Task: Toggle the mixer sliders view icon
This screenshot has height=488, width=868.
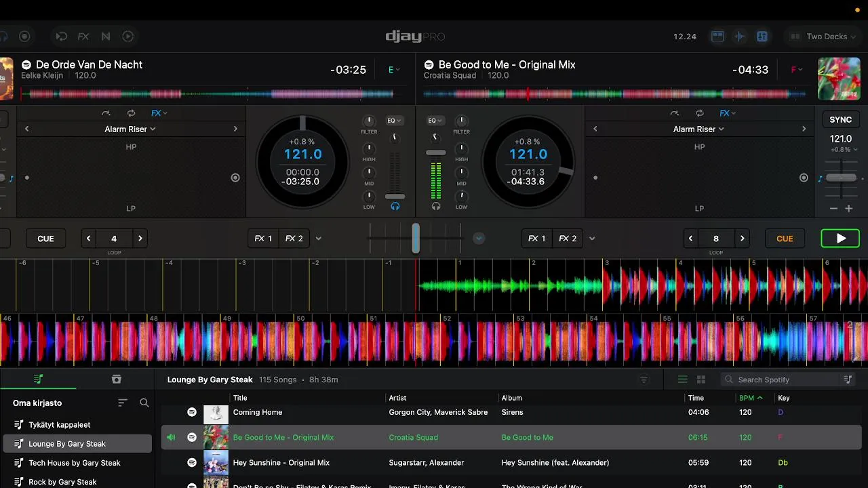Action: tap(762, 37)
